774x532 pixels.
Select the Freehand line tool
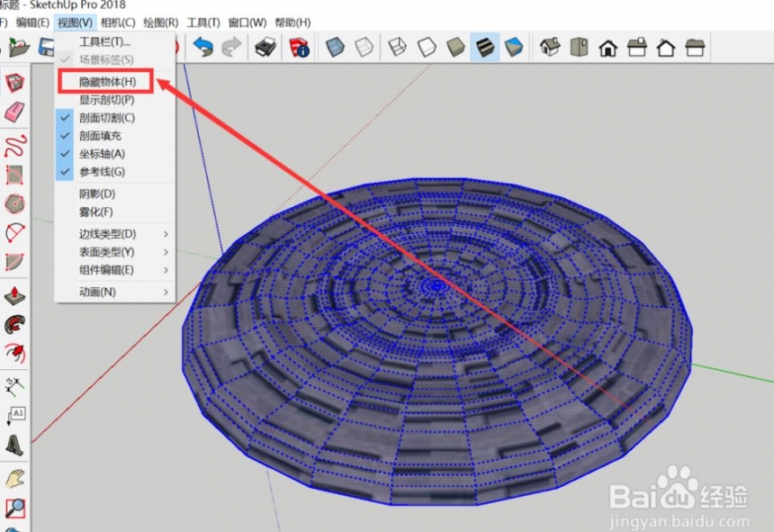coord(14,146)
